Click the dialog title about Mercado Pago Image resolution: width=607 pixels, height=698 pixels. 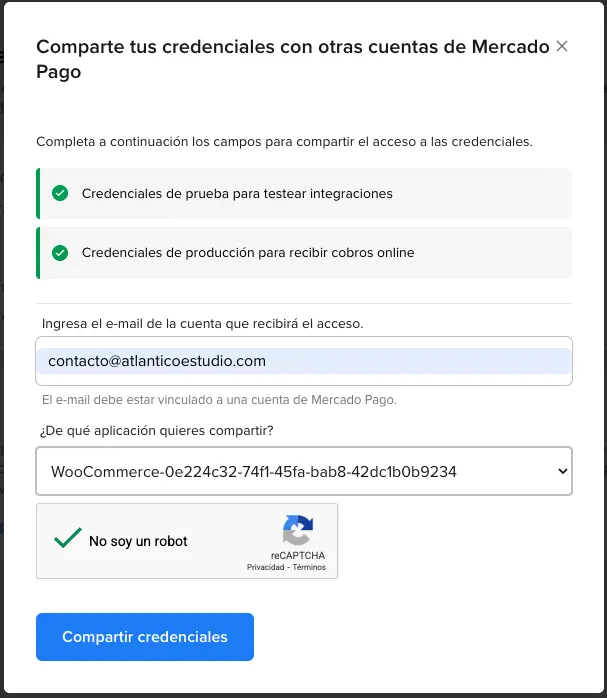[292, 59]
